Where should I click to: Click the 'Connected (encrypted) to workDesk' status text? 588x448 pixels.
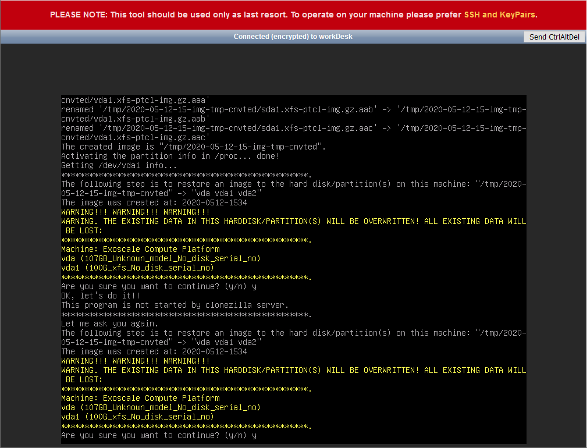coord(293,37)
